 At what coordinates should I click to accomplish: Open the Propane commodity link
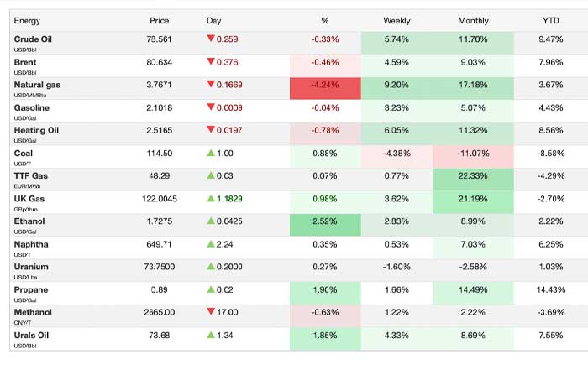coord(31,289)
